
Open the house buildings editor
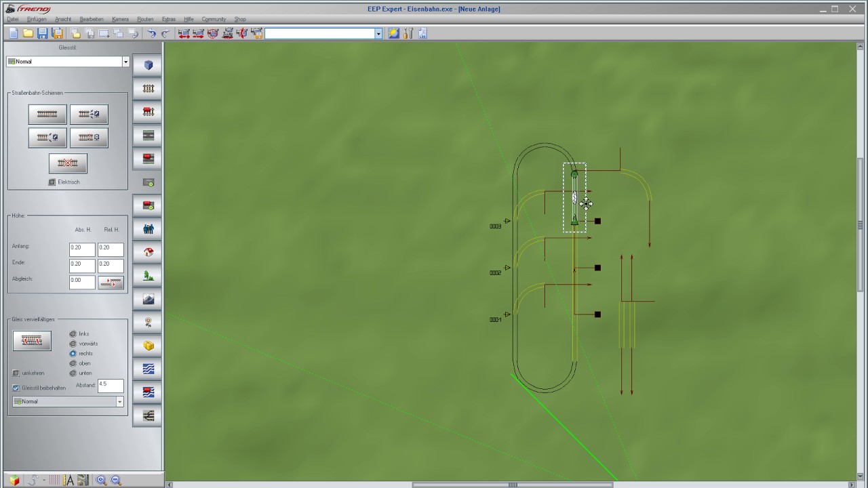147,252
